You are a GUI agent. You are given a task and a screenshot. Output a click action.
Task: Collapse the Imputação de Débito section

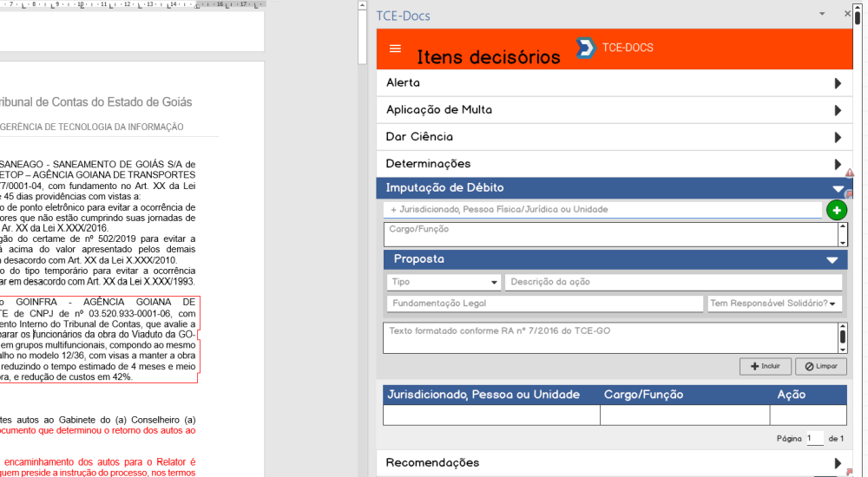tap(838, 188)
